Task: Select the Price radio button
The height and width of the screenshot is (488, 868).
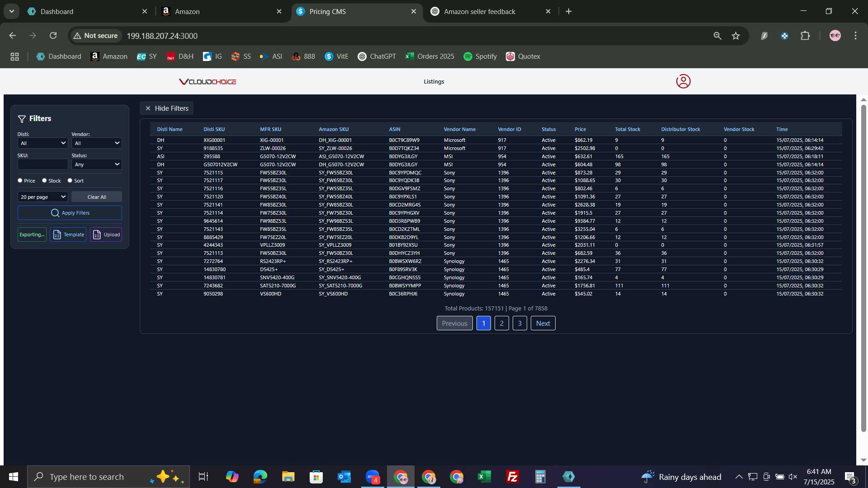Action: pyautogui.click(x=20, y=180)
